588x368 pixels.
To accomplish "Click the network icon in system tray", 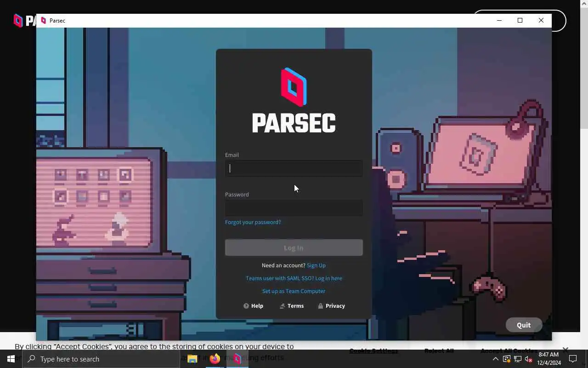I will click(518, 359).
